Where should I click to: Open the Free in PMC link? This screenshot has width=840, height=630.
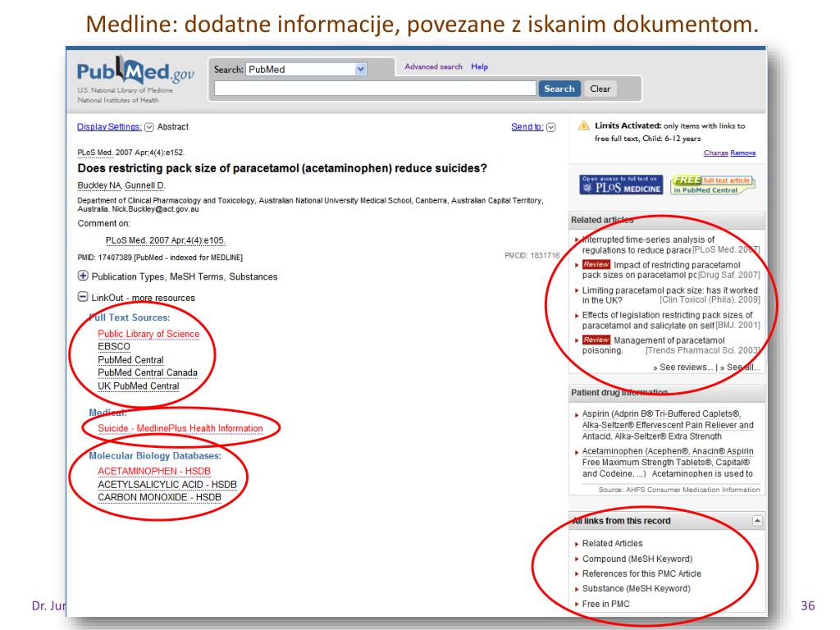tap(605, 604)
